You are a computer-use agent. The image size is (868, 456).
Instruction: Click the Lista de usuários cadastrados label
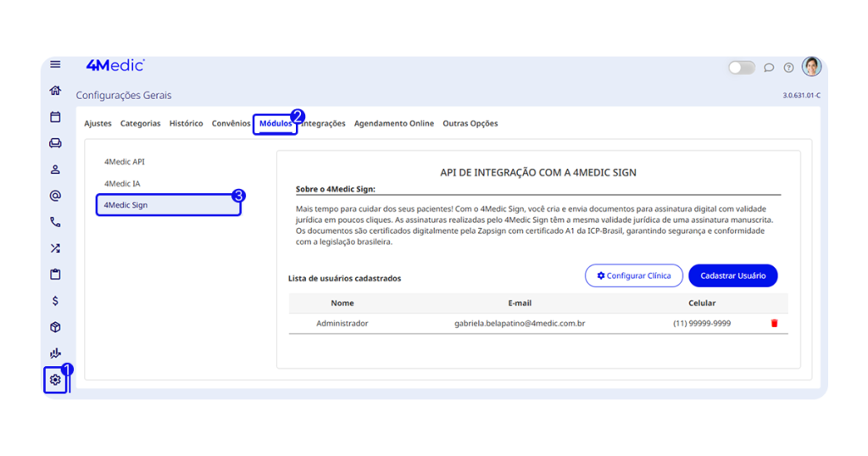click(344, 278)
